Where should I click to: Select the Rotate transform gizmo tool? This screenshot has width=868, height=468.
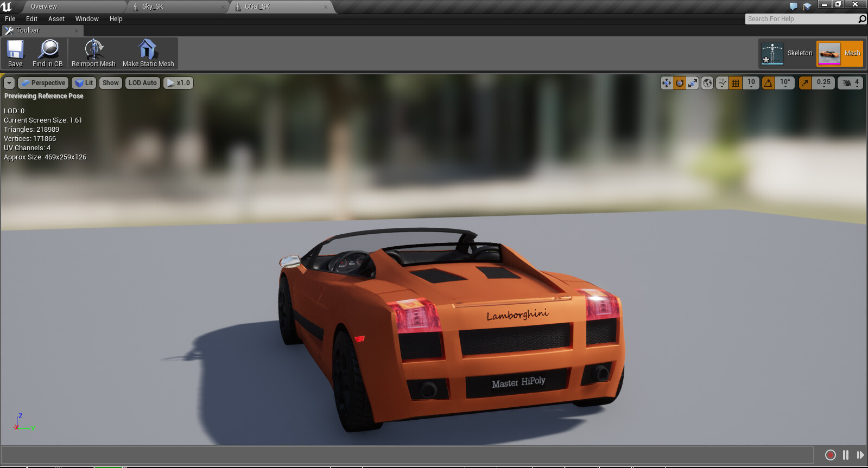(x=680, y=83)
